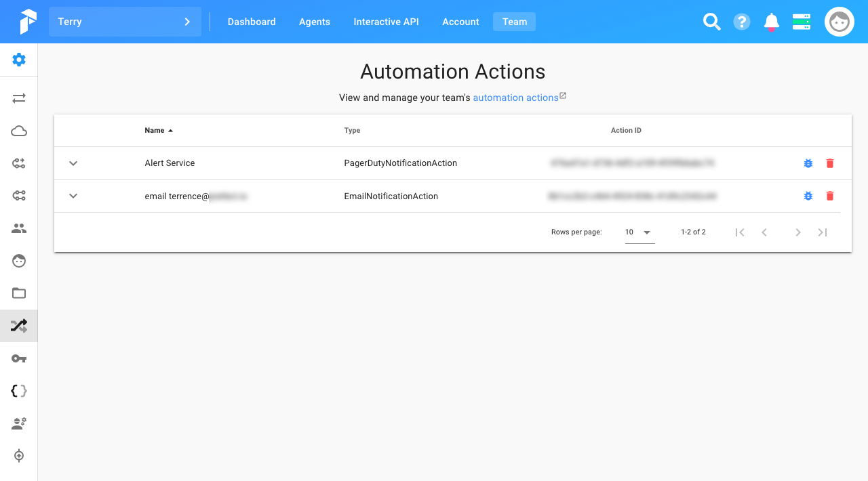Go to the previous page
This screenshot has height=481, width=868.
764,232
